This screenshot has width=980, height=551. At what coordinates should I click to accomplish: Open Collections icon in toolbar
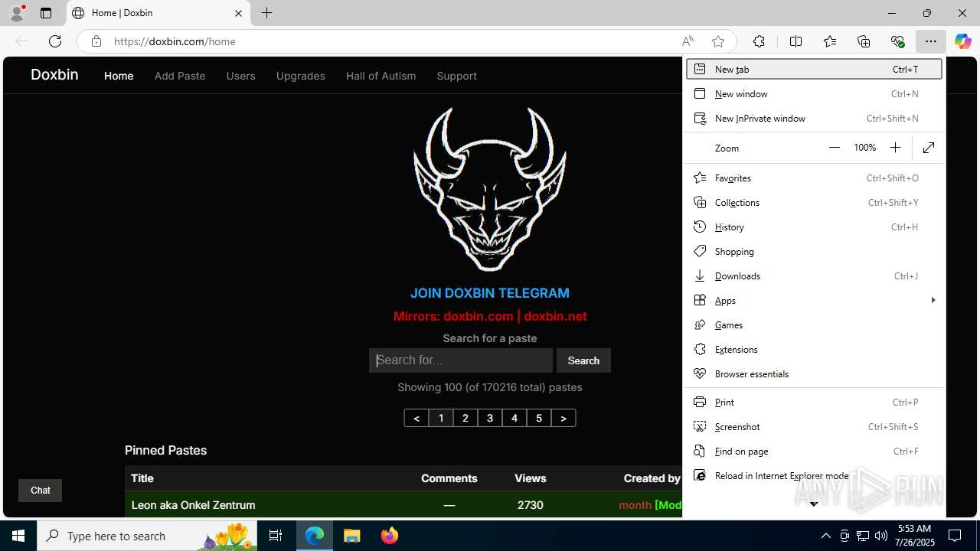click(864, 41)
